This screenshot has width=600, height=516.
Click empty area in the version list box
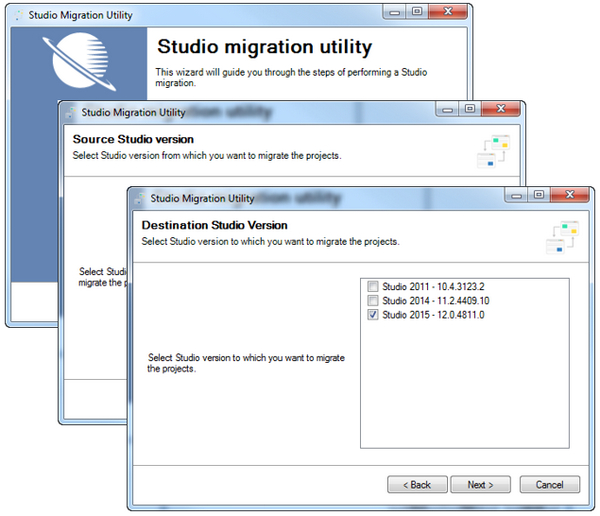[464, 390]
